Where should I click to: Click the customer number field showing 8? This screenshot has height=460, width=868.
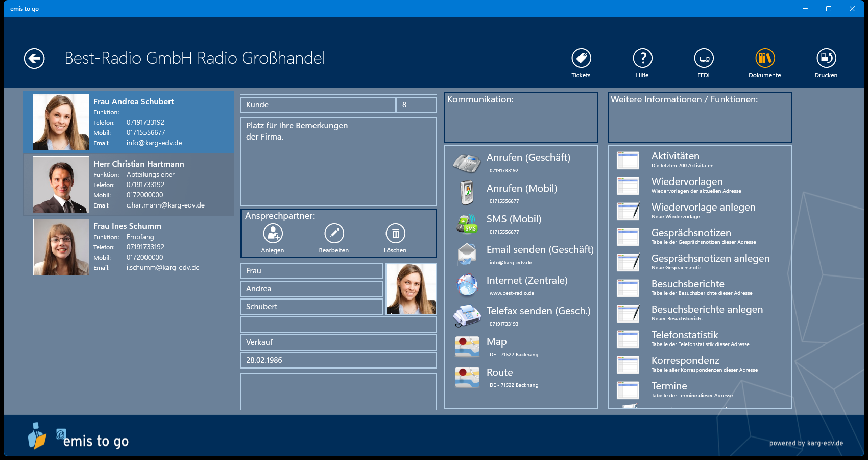pos(416,105)
